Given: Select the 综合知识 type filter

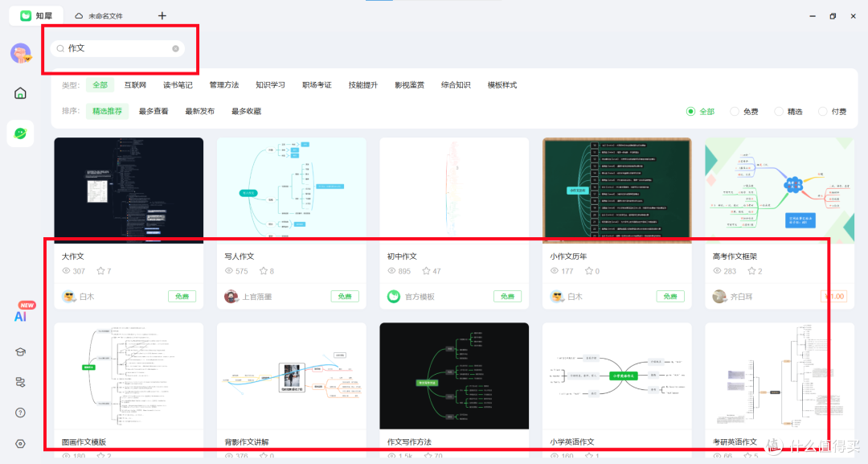Looking at the screenshot, I should [456, 84].
